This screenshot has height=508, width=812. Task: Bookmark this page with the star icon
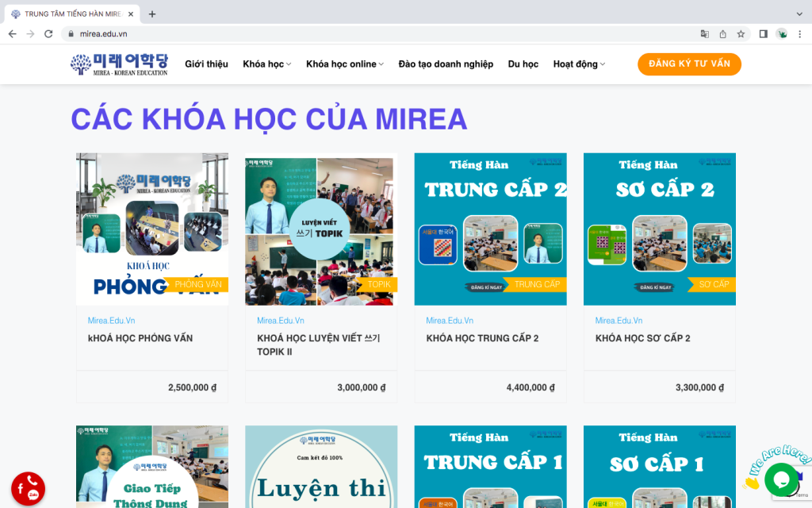(x=741, y=34)
